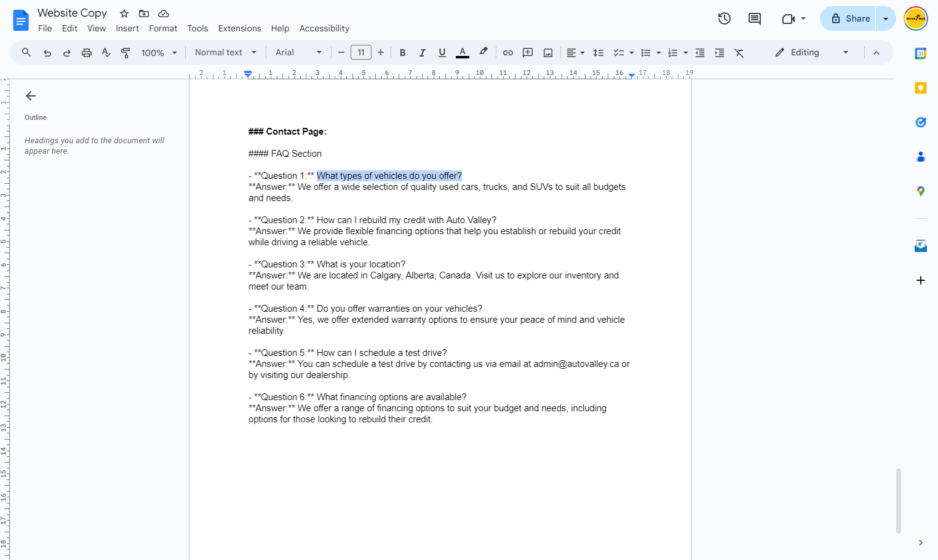Toggle bold formatting
This screenshot has width=938, height=560.
click(x=403, y=53)
